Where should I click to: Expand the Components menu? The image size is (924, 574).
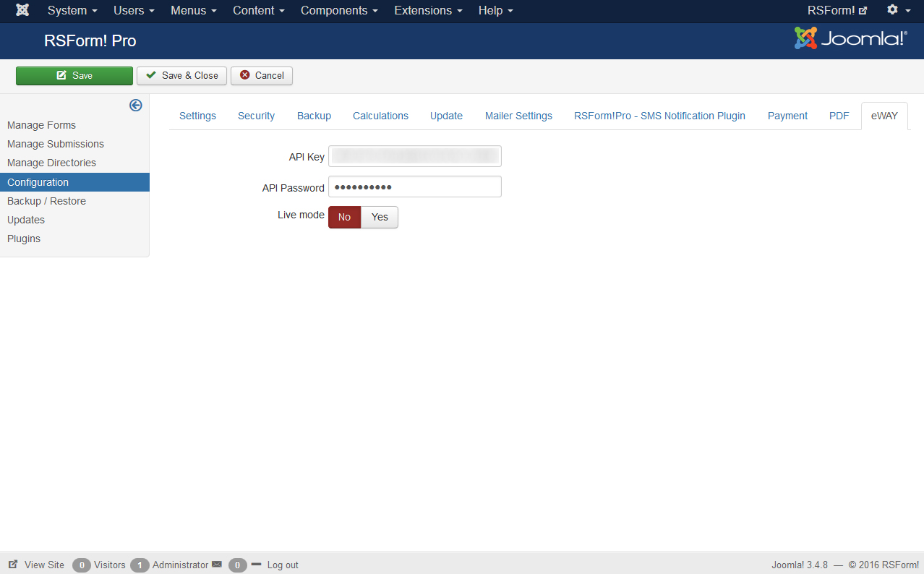(339, 10)
